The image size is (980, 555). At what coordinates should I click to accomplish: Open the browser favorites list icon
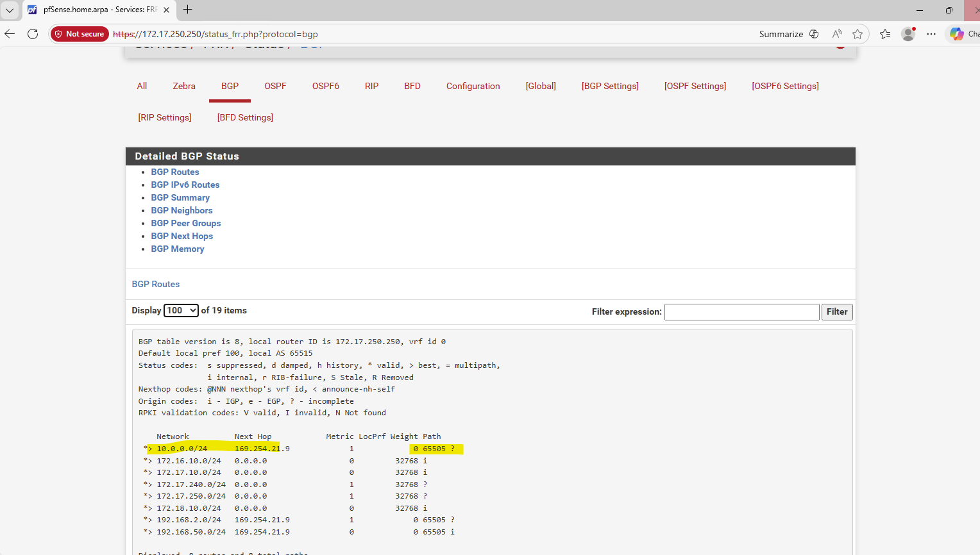pos(885,34)
